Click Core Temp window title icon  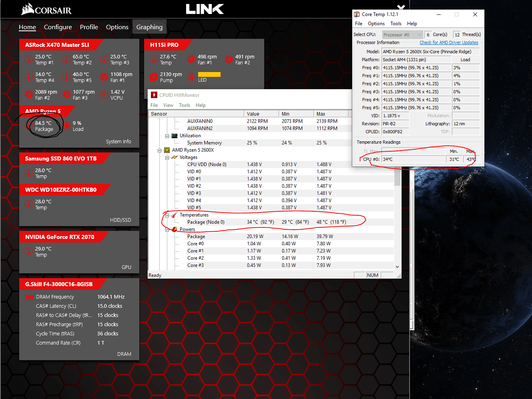tap(357, 14)
